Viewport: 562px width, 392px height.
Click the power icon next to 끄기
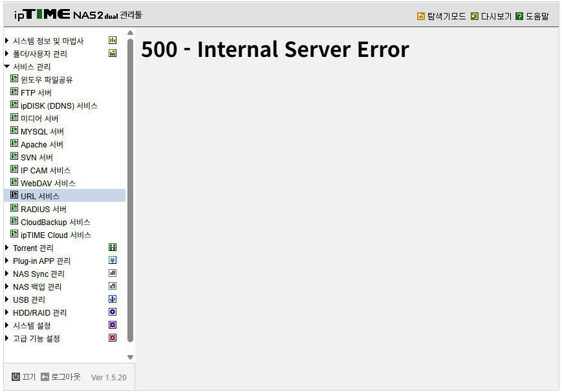pos(16,376)
